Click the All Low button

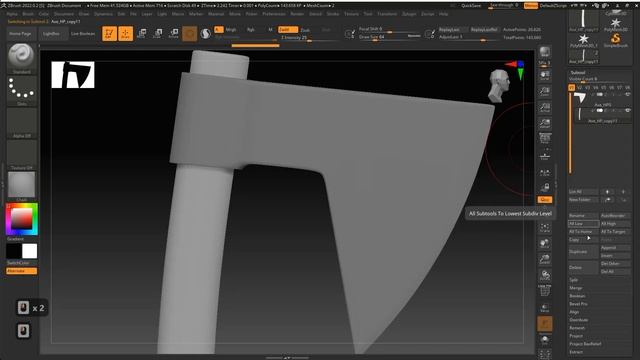tap(584, 224)
